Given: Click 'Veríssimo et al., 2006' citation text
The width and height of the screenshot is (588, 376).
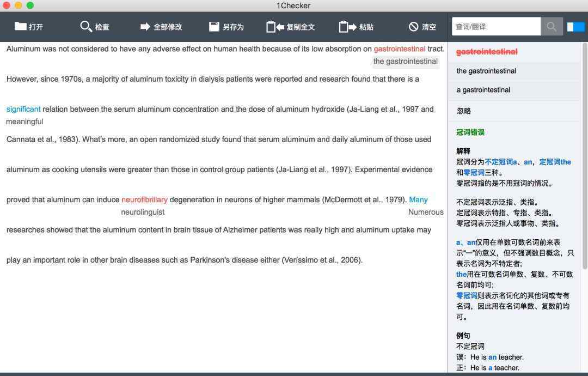Looking at the screenshot, I should tap(321, 260).
